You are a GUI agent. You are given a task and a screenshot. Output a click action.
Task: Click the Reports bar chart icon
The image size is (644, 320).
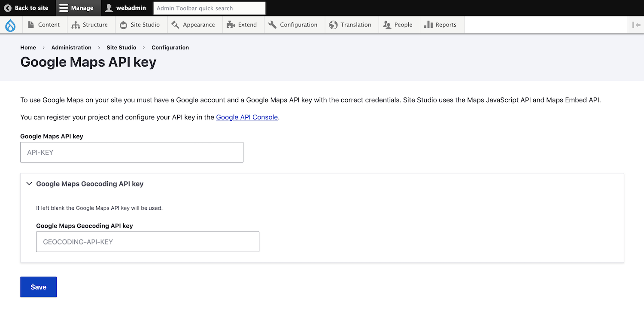pos(428,24)
